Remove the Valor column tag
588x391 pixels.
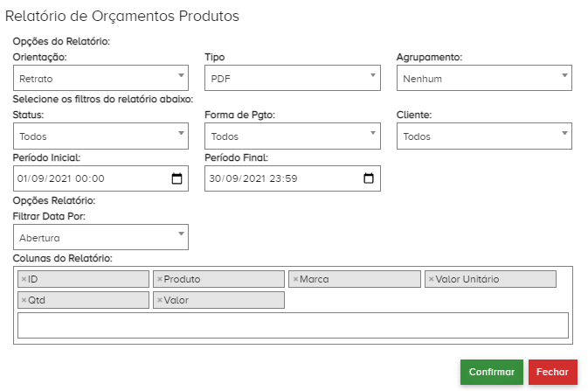(x=160, y=300)
